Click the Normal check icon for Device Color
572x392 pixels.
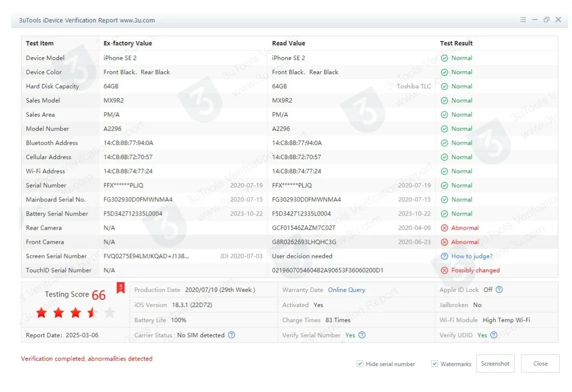point(444,72)
